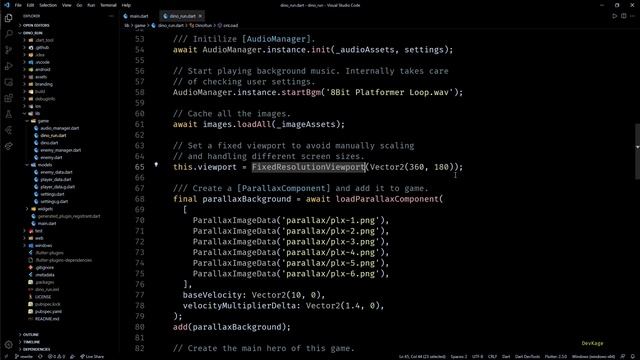This screenshot has height=360, width=640.
Task: Expand the widgets folder
Action: [45, 209]
